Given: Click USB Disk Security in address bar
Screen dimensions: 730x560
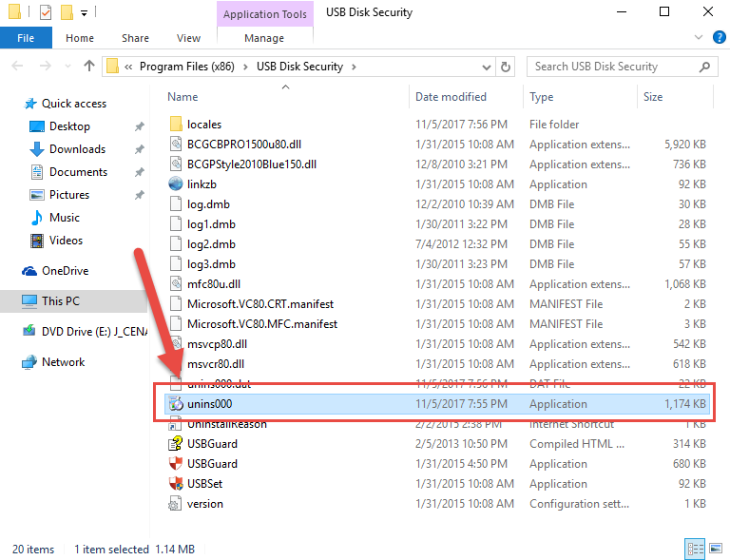Looking at the screenshot, I should tap(299, 67).
